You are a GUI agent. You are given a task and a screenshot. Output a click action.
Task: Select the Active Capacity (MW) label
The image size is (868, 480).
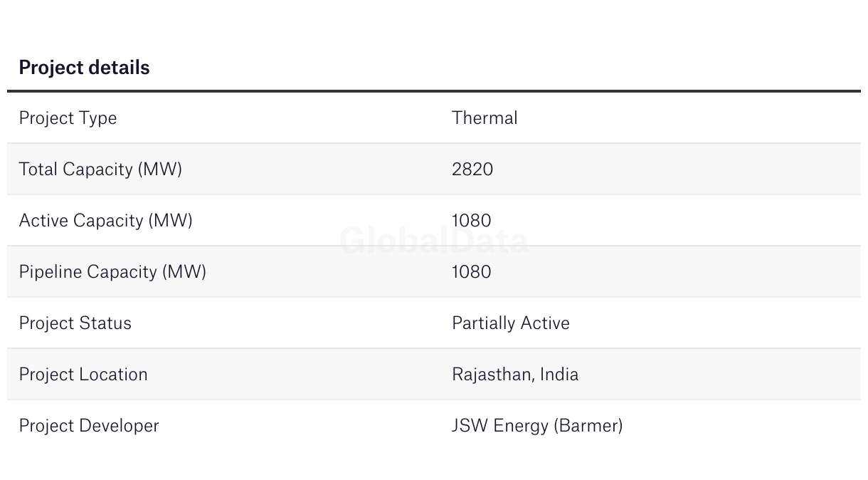(x=105, y=221)
